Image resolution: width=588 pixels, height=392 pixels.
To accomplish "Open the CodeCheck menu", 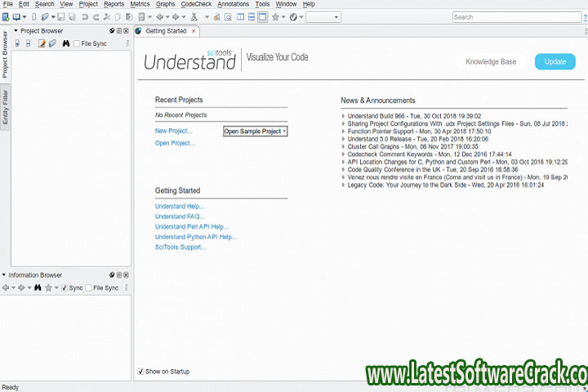I will 194,4.
